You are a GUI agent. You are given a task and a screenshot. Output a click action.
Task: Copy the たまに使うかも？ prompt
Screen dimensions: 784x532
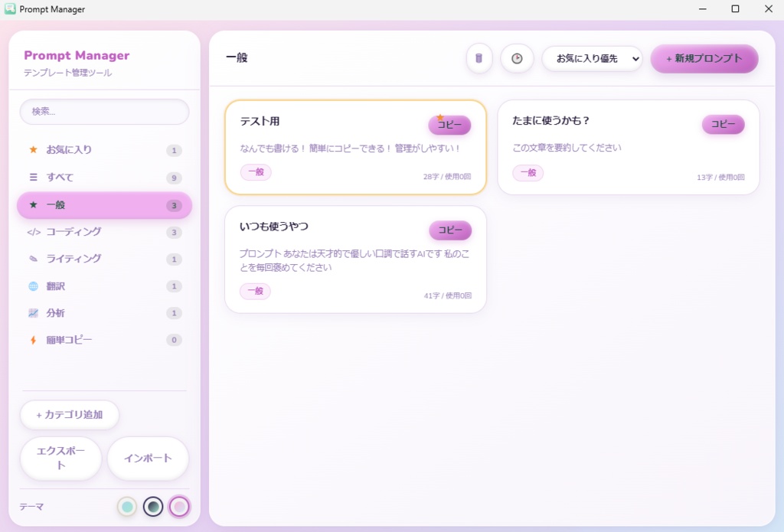tap(723, 124)
